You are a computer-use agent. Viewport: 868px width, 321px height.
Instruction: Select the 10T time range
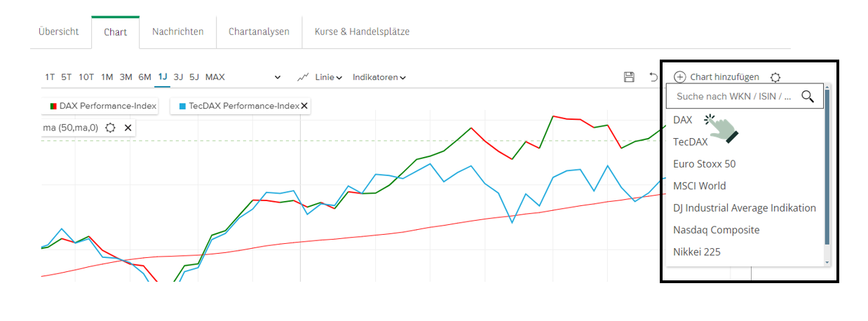tap(86, 77)
